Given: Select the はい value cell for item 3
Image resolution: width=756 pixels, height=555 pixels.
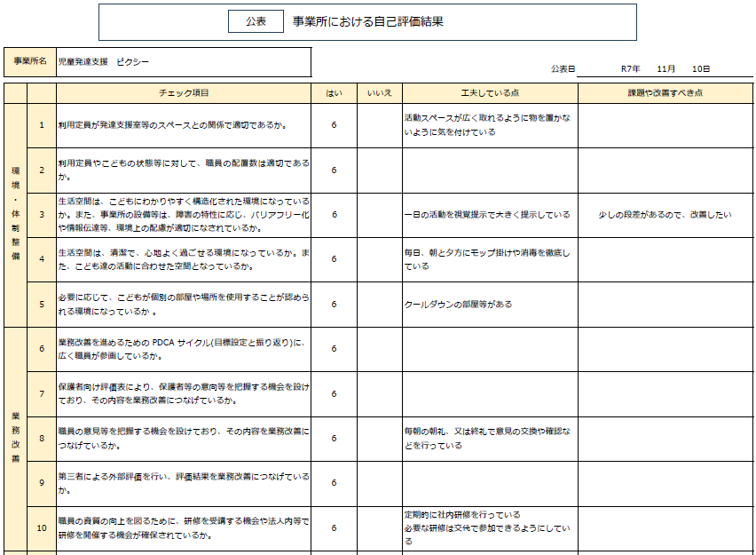Looking at the screenshot, I should pyautogui.click(x=334, y=215).
